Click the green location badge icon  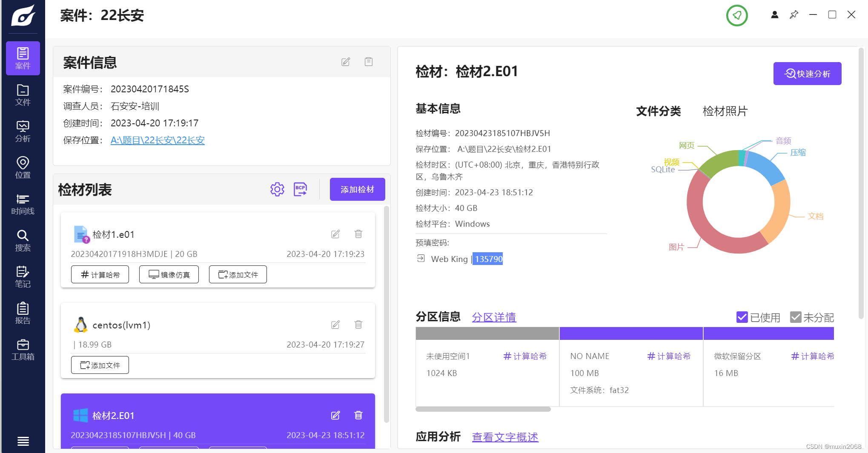tap(737, 15)
